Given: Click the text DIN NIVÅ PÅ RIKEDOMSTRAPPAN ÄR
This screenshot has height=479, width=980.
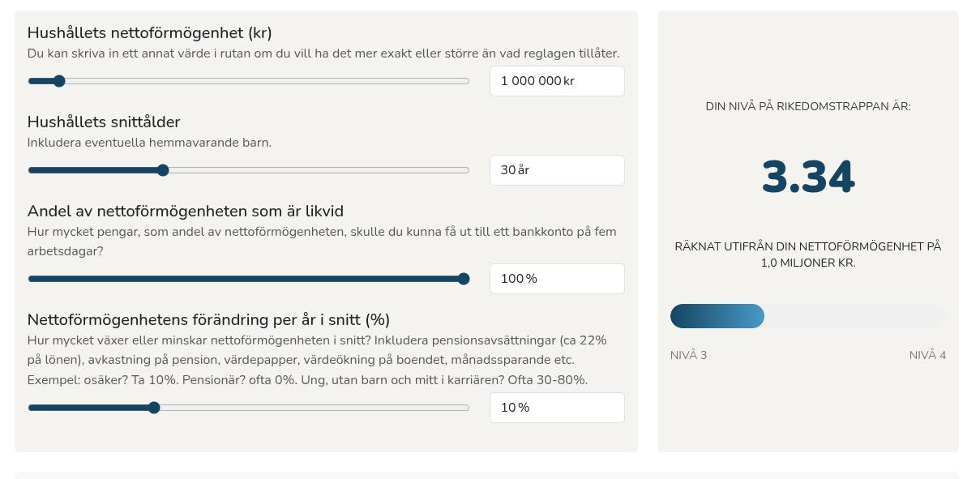Looking at the screenshot, I should tap(807, 106).
